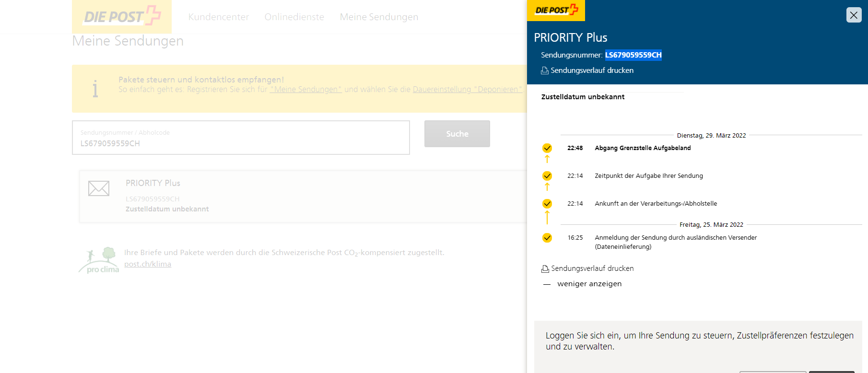The image size is (868, 373).
Task: Click the checkmark beside Ankunft an der Verarbeitungsstelle
Action: pos(547,204)
